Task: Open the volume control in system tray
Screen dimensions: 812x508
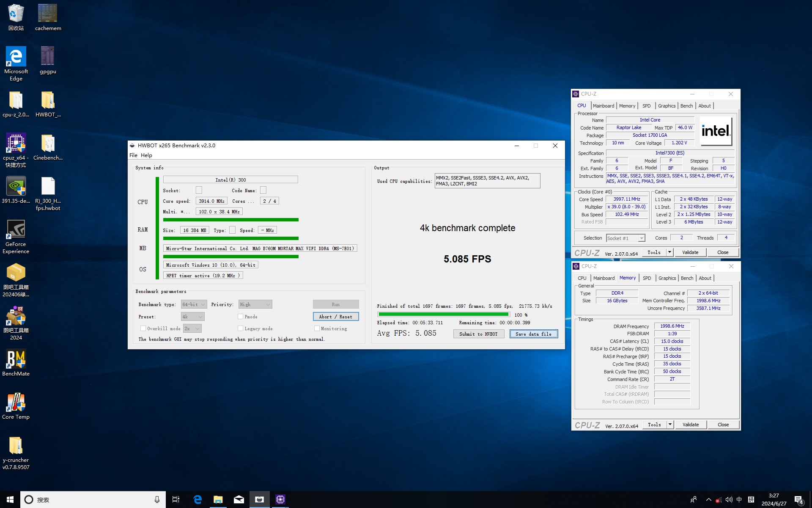Action: click(x=729, y=500)
